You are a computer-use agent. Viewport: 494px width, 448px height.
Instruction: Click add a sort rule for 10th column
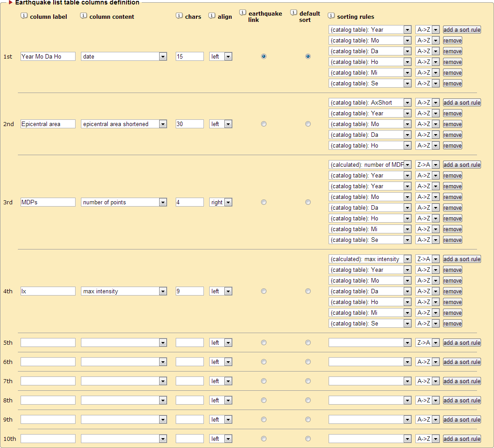click(x=462, y=439)
